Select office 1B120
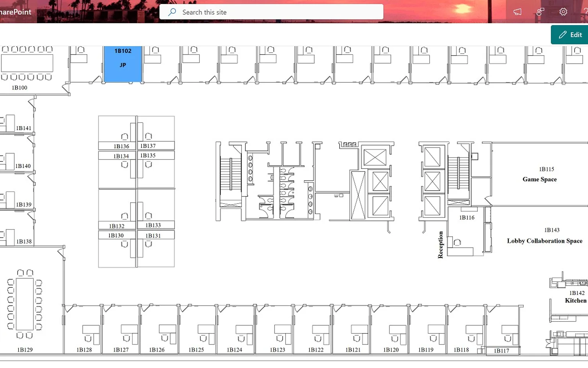Viewport: 588px width, 368px height. 391,350
